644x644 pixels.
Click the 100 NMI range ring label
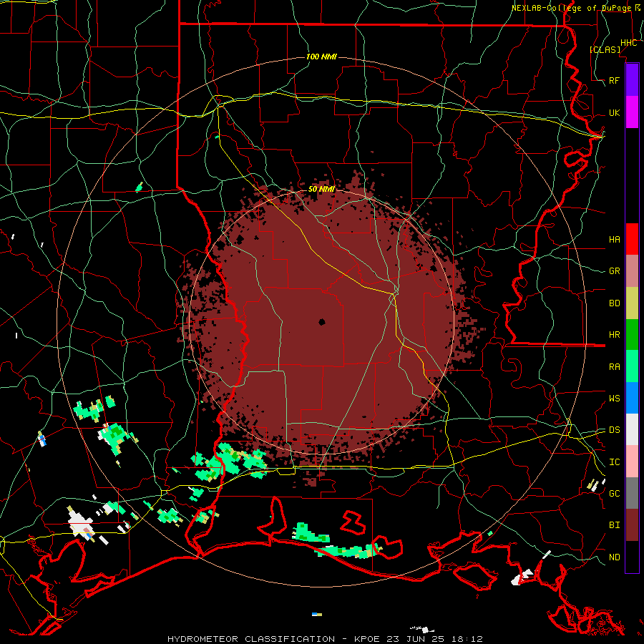(x=321, y=57)
